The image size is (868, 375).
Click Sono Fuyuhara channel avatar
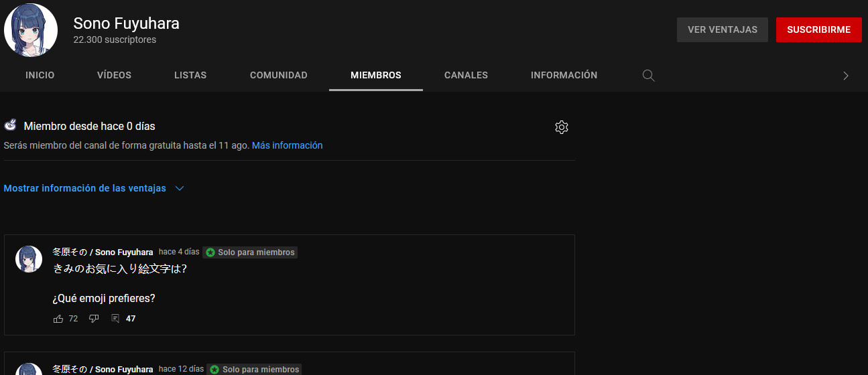(x=31, y=30)
